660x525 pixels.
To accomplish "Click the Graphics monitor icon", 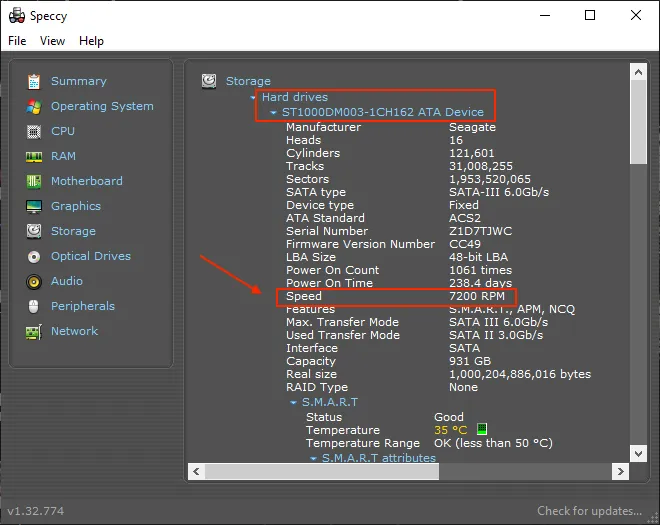I will pyautogui.click(x=34, y=206).
